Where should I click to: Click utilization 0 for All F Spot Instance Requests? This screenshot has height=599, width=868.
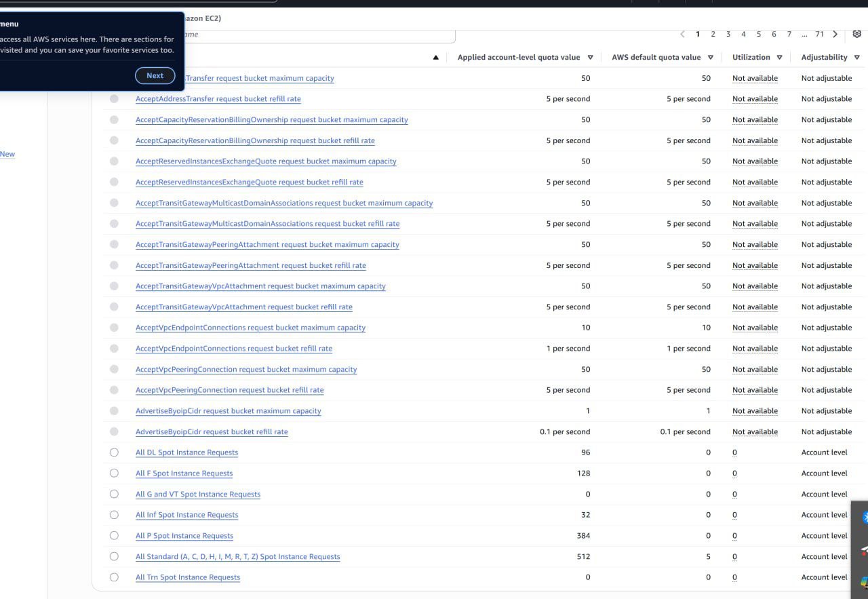(734, 474)
